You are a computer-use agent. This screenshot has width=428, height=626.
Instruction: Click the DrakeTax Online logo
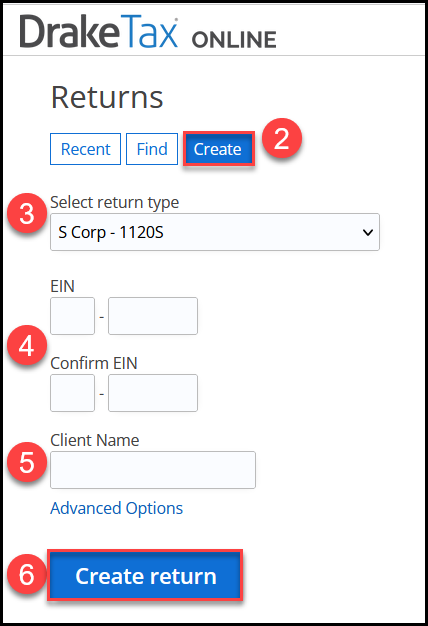(148, 32)
